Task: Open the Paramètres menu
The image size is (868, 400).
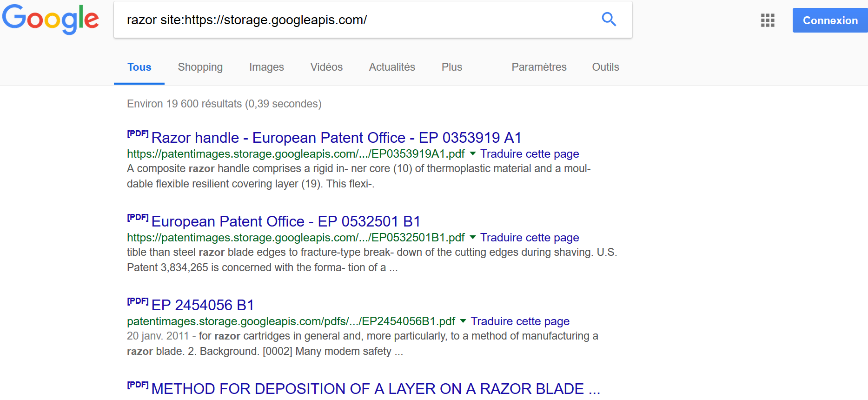Action: (539, 67)
